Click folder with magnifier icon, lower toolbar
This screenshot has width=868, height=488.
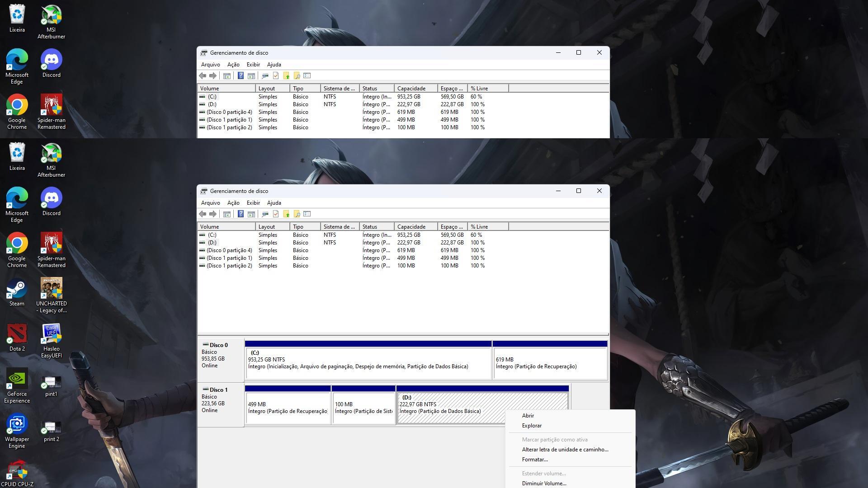[x=297, y=214]
